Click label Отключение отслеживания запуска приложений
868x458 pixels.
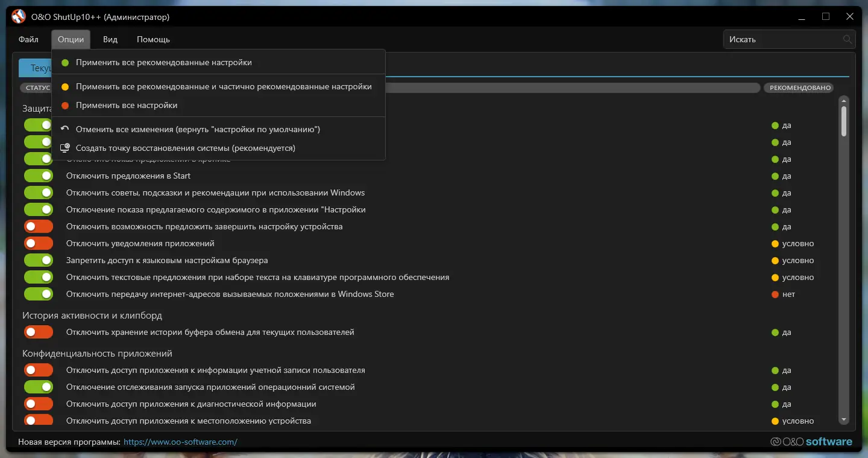click(x=210, y=387)
